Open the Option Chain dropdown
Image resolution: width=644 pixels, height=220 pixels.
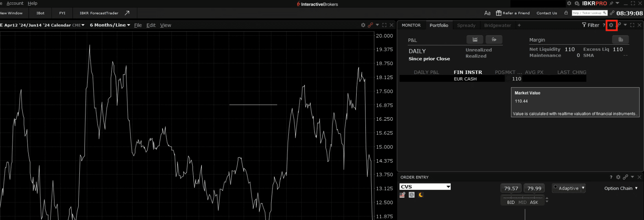(x=621, y=188)
